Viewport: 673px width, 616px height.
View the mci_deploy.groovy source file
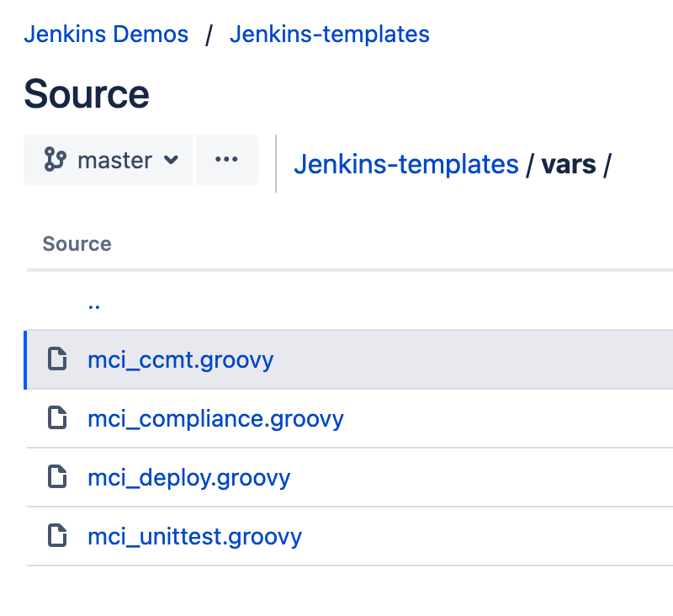(x=188, y=478)
